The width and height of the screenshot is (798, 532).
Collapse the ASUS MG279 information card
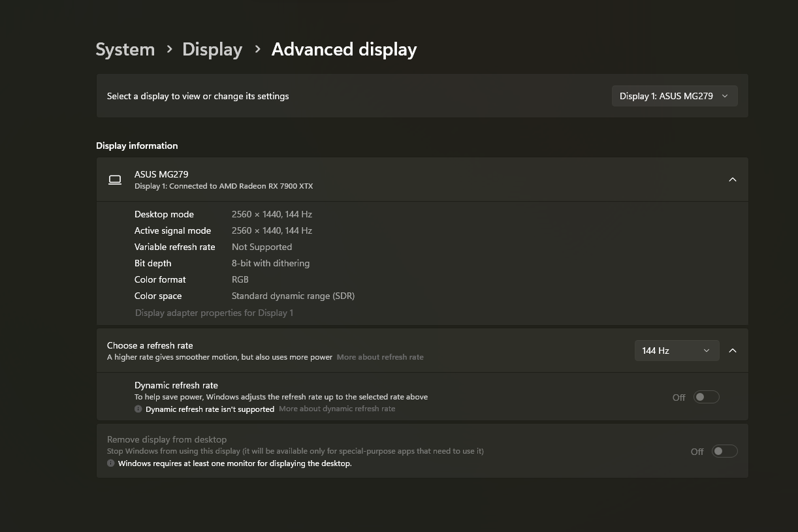pyautogui.click(x=732, y=180)
